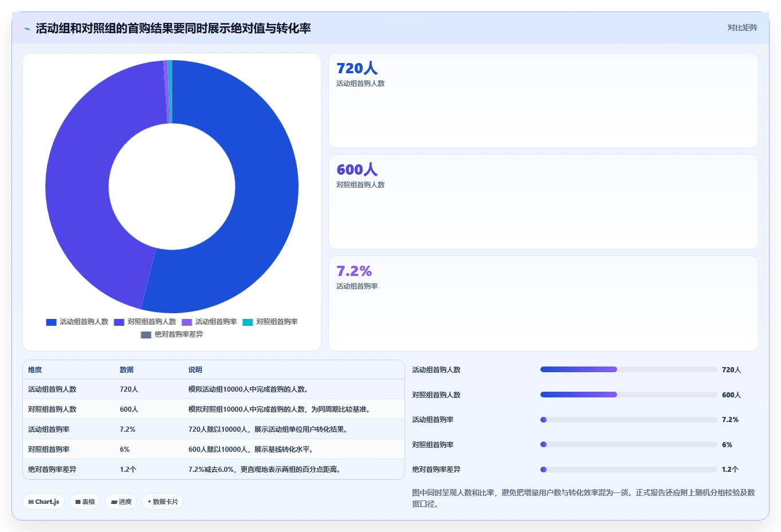Click the 6% value in the table
Viewport: 781px width, 532px height.
125,450
